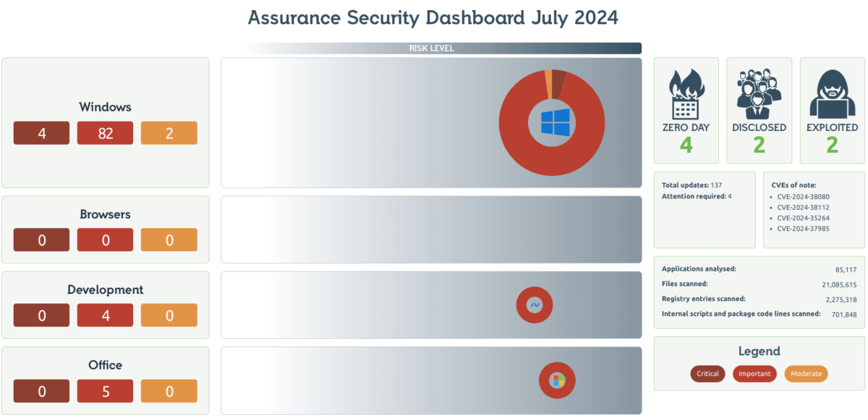This screenshot has width=868, height=420.
Task: Click the Risk Level gradient bar
Action: point(443,49)
